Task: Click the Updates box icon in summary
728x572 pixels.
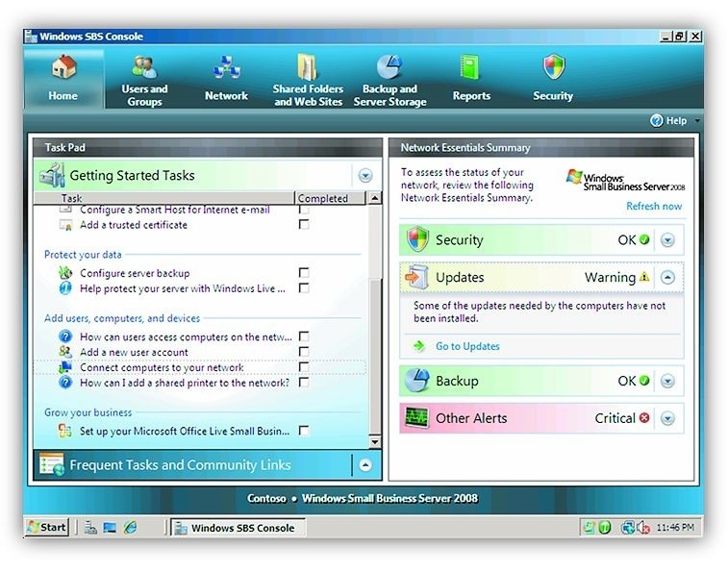Action: pyautogui.click(x=416, y=277)
